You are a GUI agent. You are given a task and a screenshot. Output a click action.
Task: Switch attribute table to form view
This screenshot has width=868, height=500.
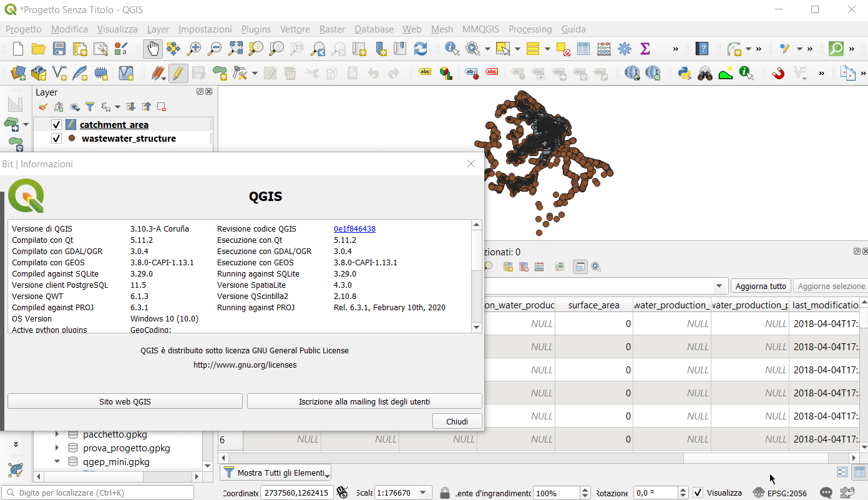coord(842,473)
